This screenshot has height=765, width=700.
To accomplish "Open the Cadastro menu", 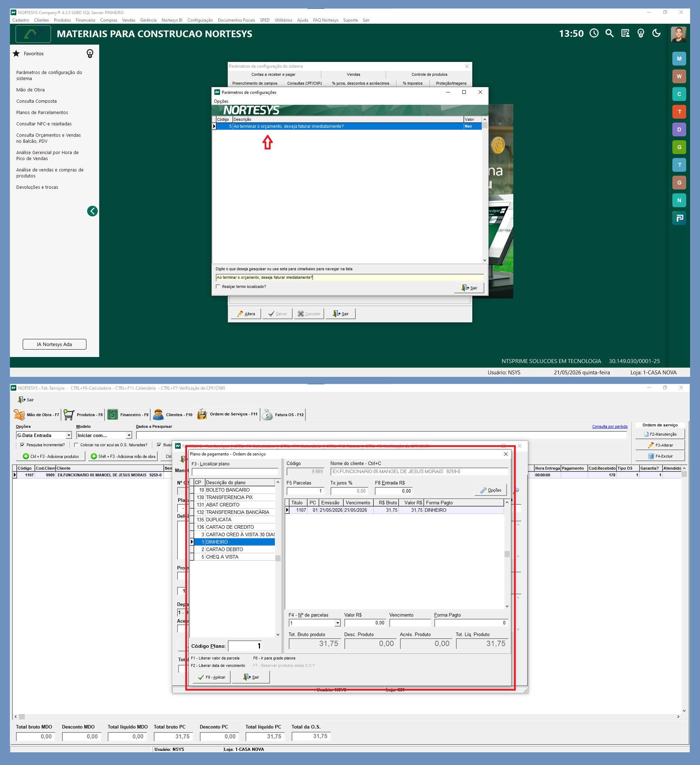I will [x=21, y=20].
